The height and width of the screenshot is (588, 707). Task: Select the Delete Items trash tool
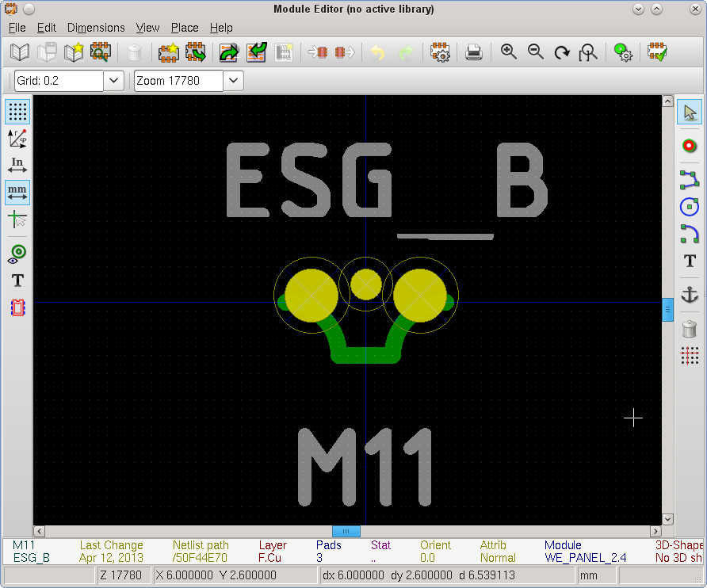point(689,327)
